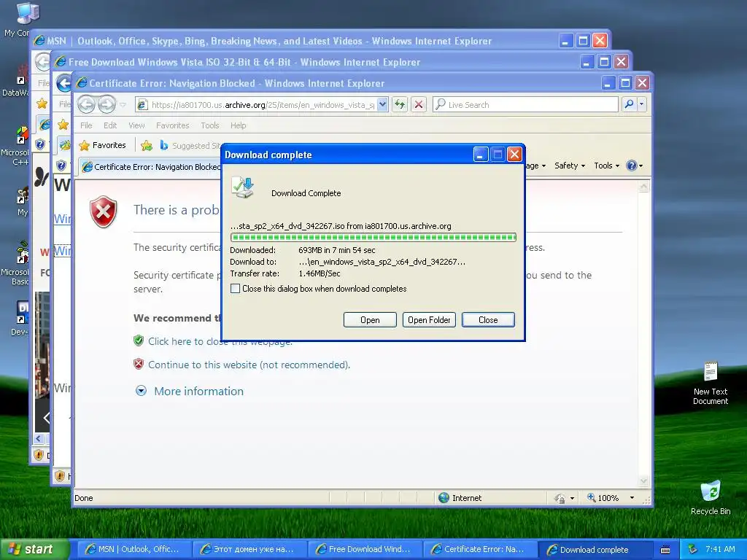
Task: Open the recent pages dropdown next to Forward
Action: coord(123,105)
